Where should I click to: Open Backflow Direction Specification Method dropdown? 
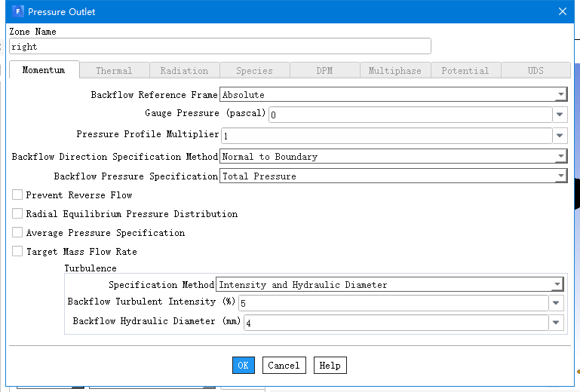pos(394,157)
